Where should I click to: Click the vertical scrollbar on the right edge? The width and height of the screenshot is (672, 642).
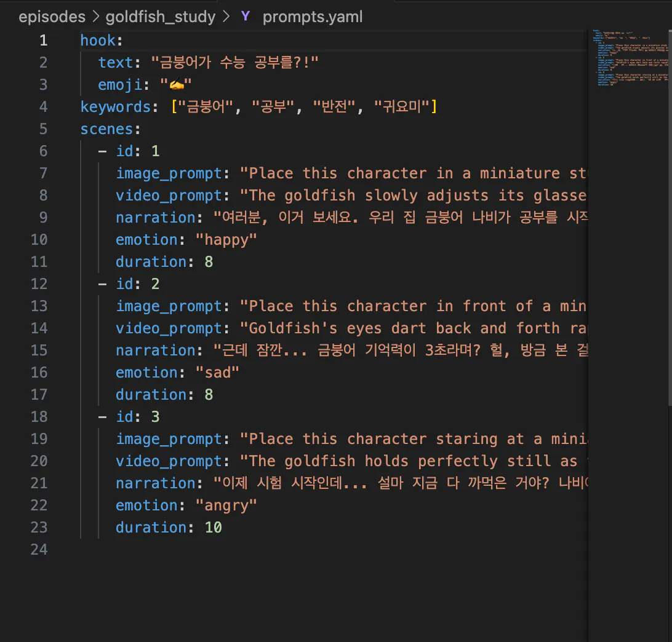click(668, 215)
